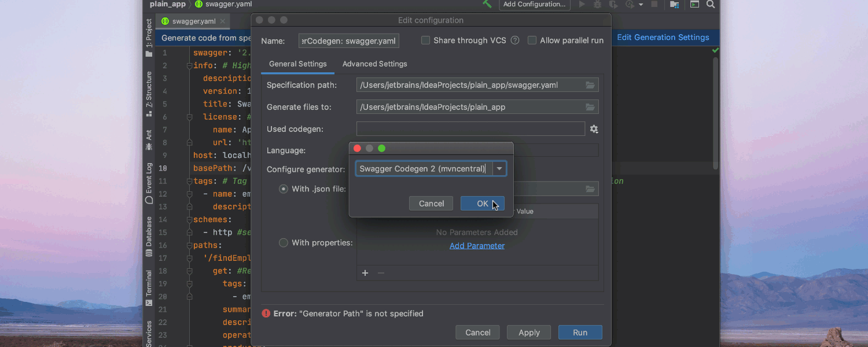Open Swagger Codegen 2 dropdown arrow
Screen dimensions: 868x347
[x=499, y=169]
